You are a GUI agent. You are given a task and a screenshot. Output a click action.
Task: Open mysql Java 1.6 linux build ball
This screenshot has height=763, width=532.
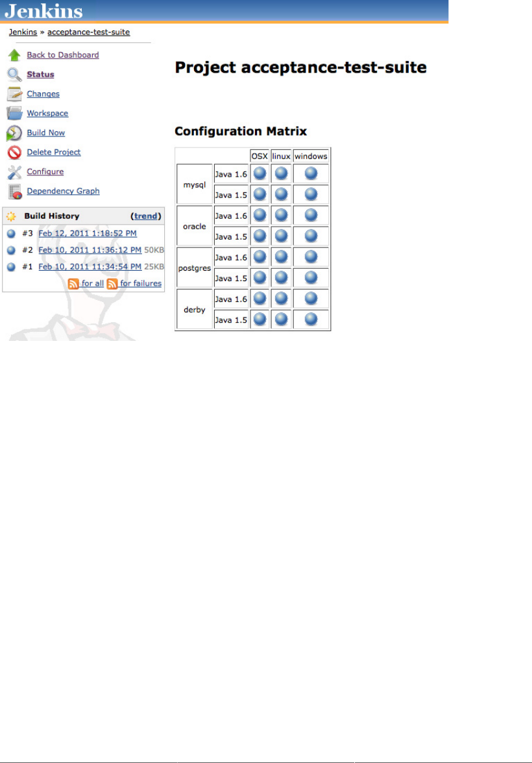(281, 173)
